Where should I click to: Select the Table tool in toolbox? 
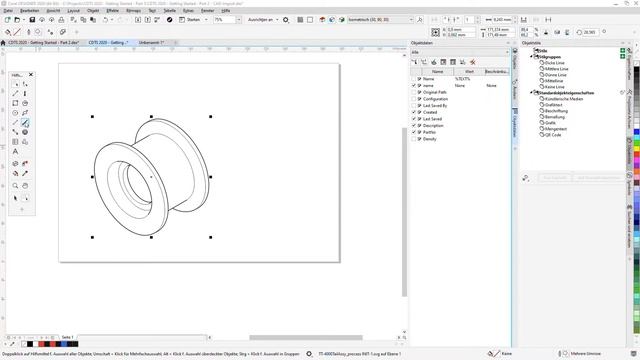click(x=15, y=142)
